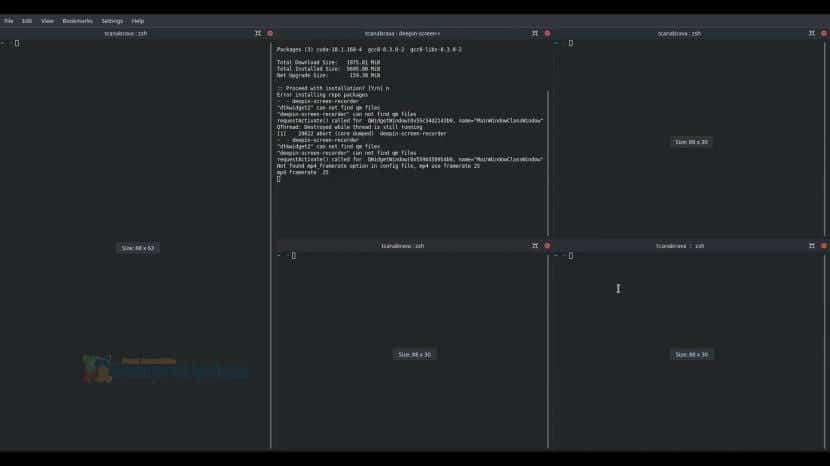Click the cursor below 'mp4 framerate 25'
The height and width of the screenshot is (466, 830).
click(x=278, y=179)
